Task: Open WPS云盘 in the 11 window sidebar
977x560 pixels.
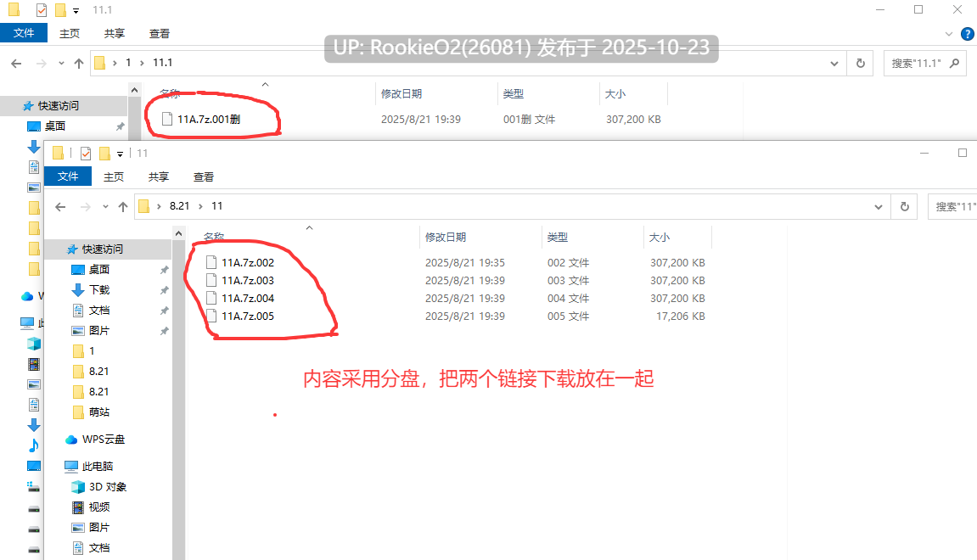Action: point(104,440)
